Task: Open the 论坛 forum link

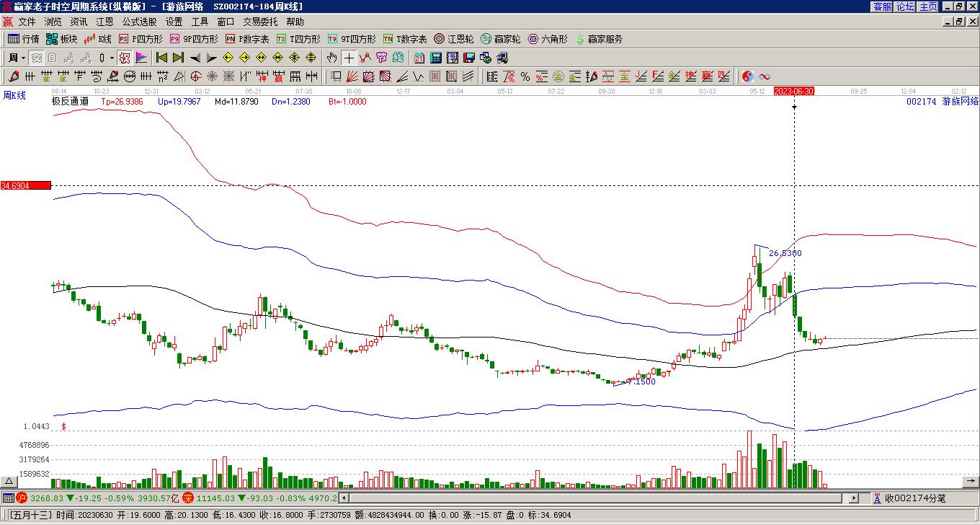Action: coord(905,6)
